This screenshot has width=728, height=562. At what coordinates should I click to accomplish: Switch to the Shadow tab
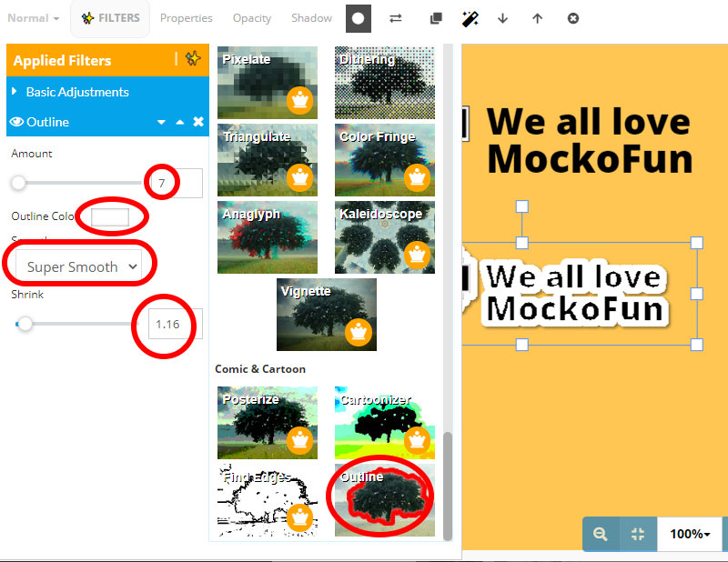coord(311,18)
